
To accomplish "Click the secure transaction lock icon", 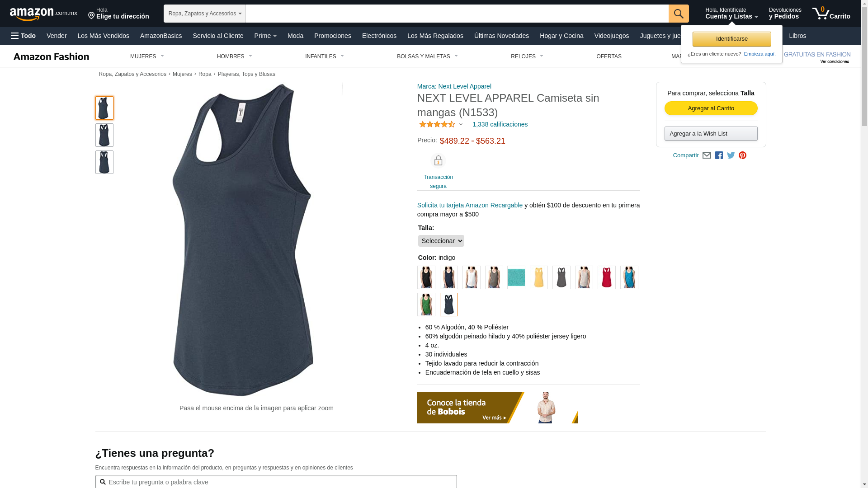I will click(x=438, y=161).
